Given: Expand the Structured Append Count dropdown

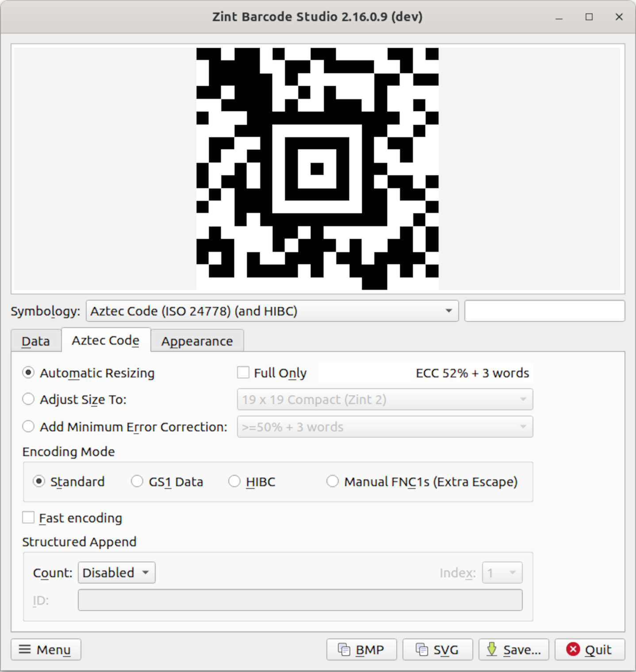Looking at the screenshot, I should tap(117, 573).
